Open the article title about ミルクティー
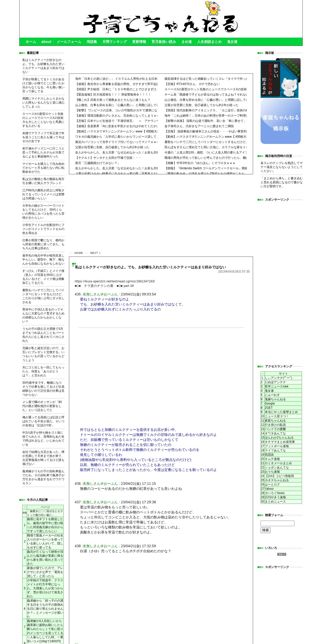The width and height of the screenshot is (322, 644). pos(150,267)
